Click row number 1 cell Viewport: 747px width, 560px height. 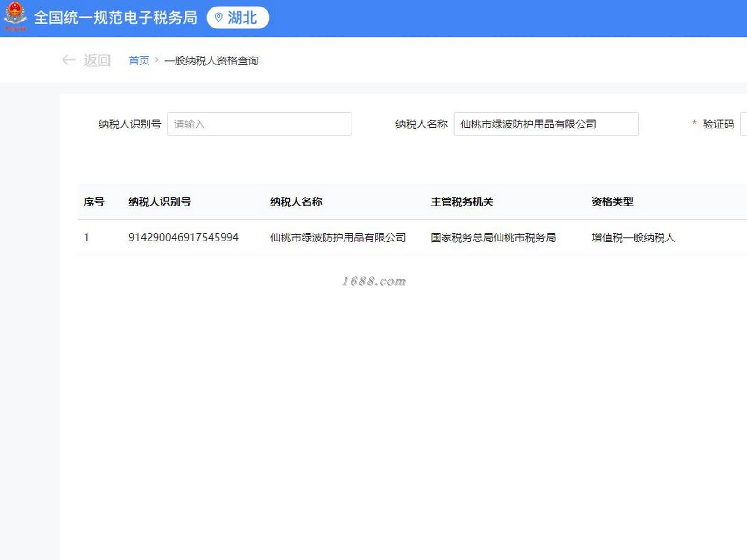(x=86, y=237)
